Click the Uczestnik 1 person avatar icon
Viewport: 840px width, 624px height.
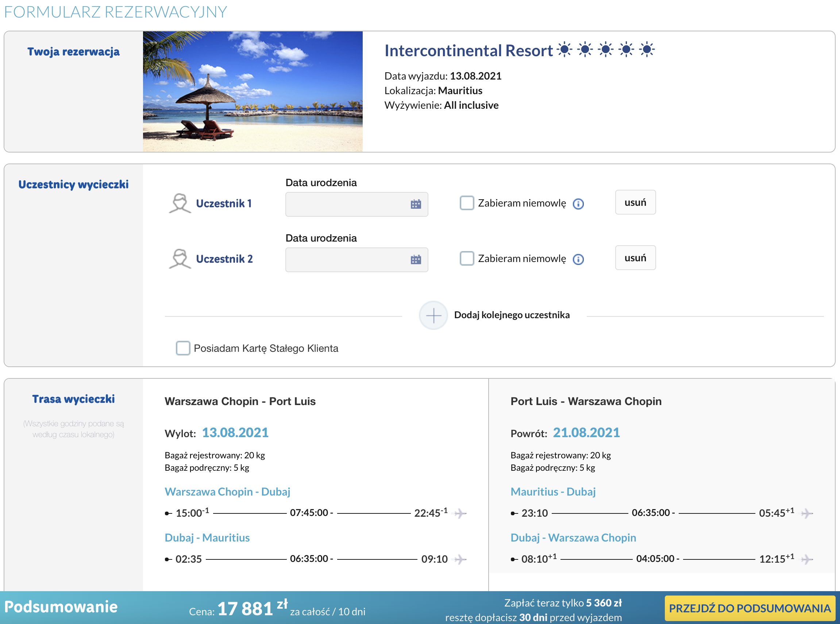click(180, 203)
